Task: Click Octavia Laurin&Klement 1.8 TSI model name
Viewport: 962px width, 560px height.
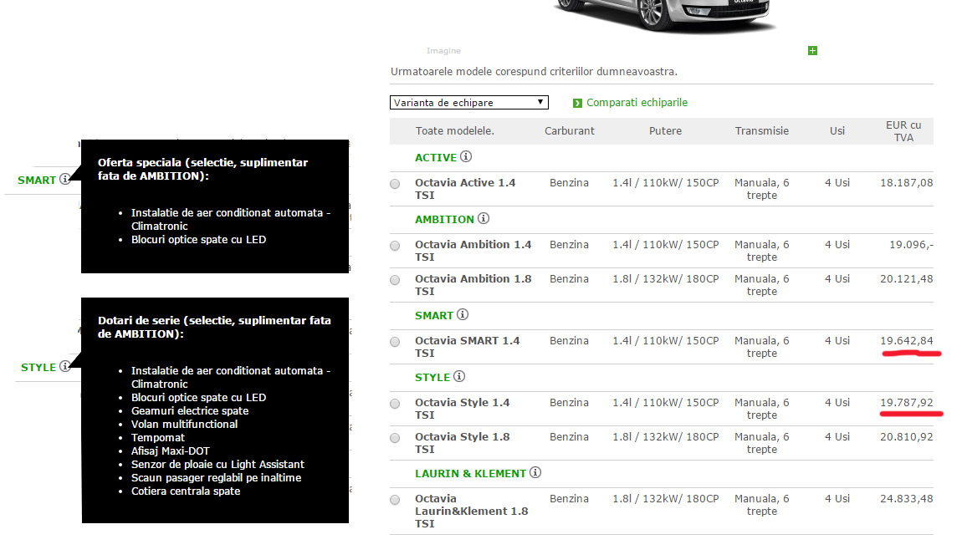Action: (x=472, y=511)
